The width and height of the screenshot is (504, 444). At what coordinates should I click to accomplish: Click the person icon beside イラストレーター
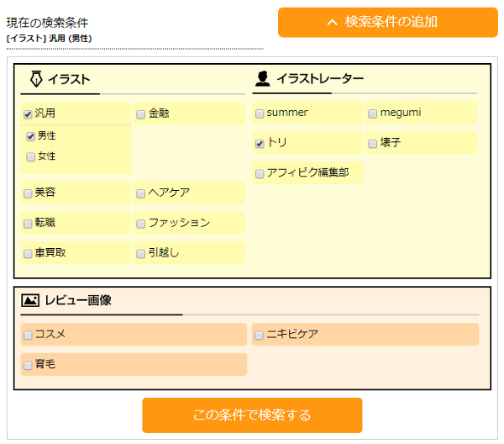tap(262, 78)
